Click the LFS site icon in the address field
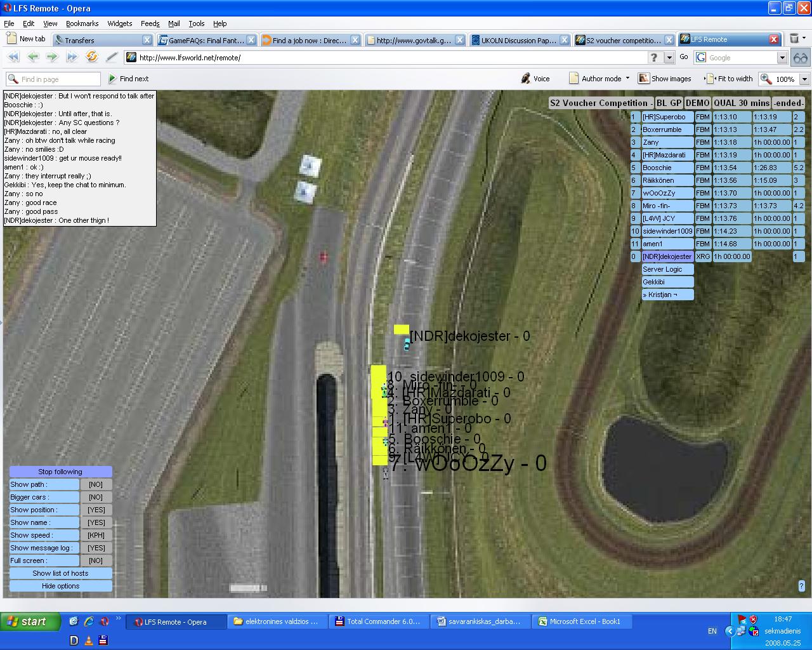Viewport: 812px width, 650px height. point(131,57)
